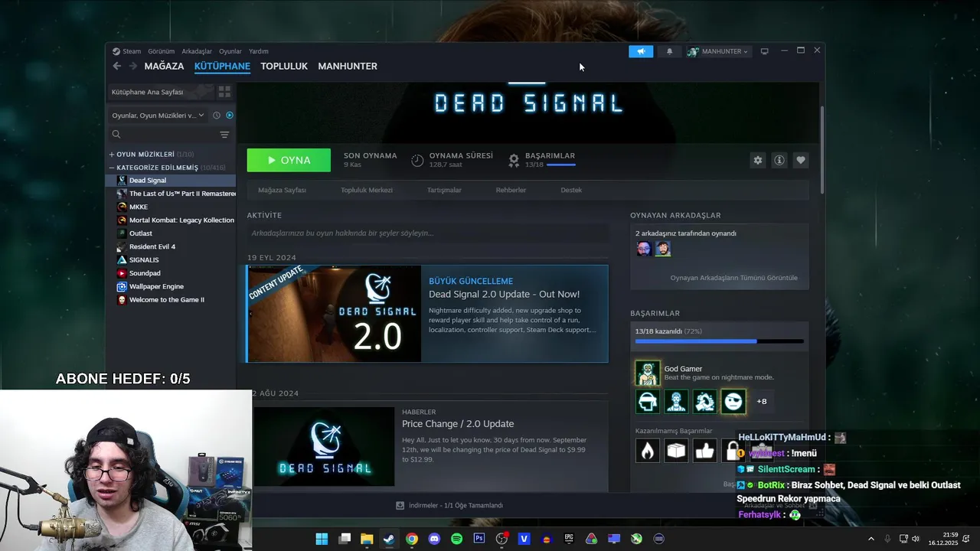Open MANHUNTER profile tab
The width and height of the screenshot is (980, 551).
coord(348,66)
